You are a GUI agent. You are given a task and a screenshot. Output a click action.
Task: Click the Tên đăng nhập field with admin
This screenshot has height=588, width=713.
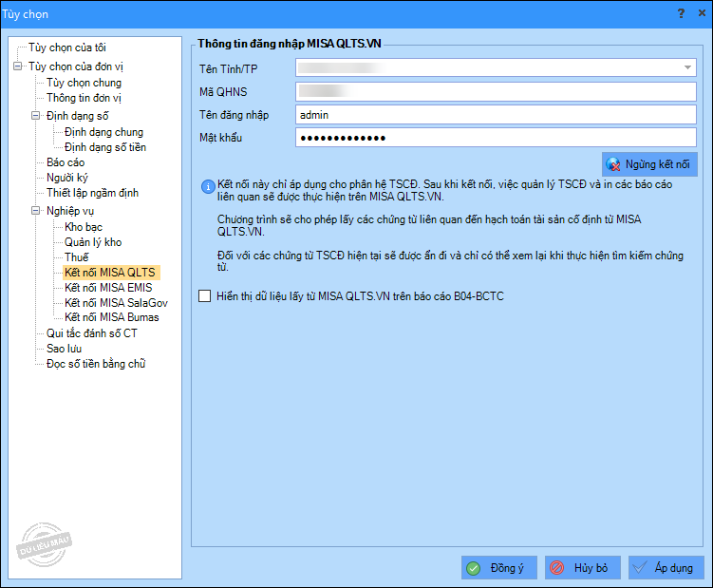496,115
